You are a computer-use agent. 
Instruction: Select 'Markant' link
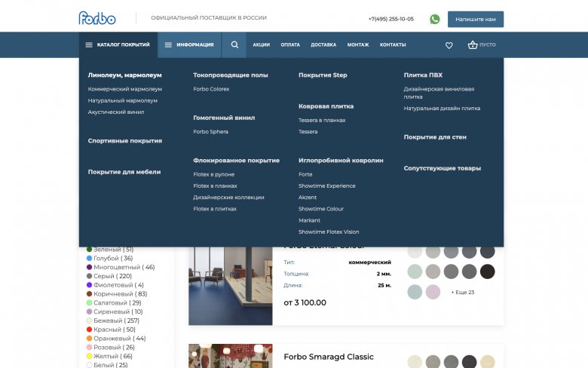(309, 220)
